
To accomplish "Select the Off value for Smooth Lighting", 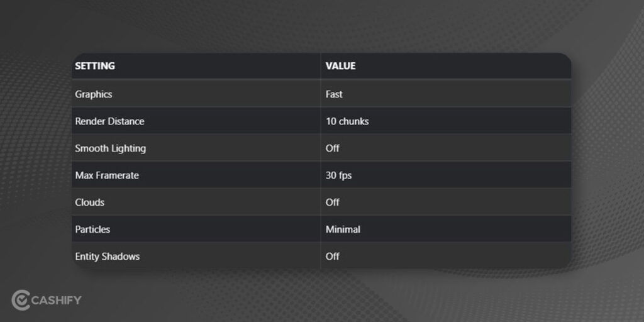I will pos(332,148).
